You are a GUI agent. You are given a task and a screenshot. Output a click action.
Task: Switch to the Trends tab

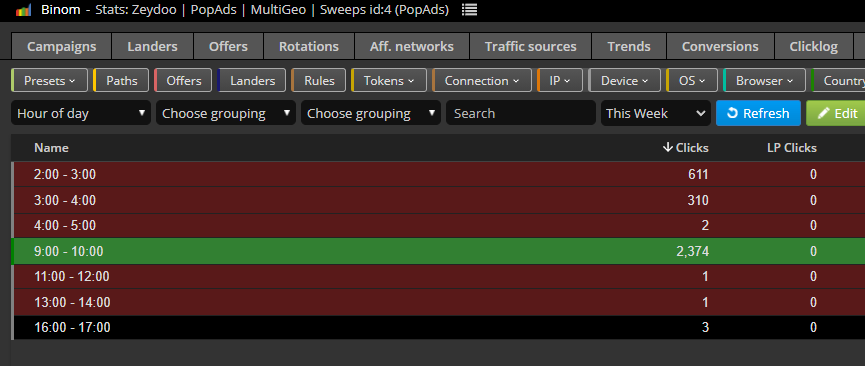click(x=629, y=46)
